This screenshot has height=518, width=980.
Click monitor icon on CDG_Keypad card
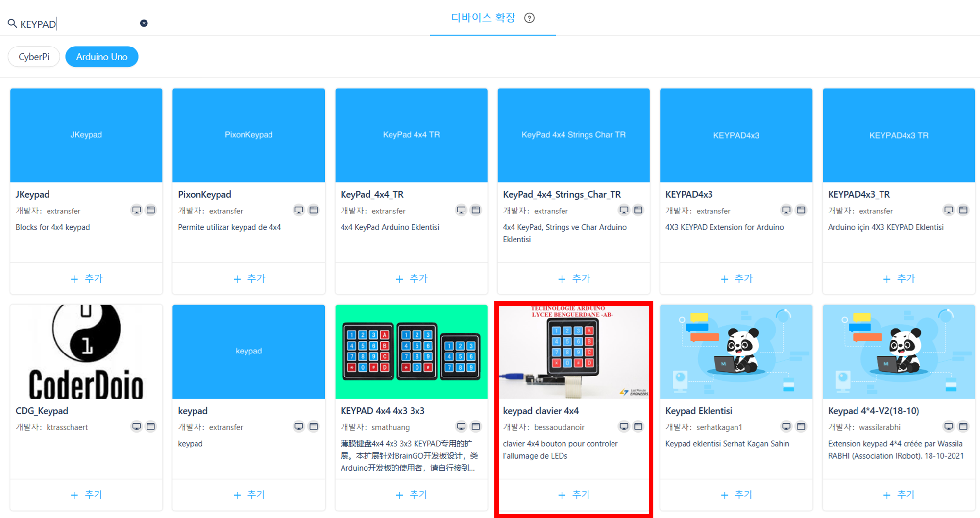136,426
